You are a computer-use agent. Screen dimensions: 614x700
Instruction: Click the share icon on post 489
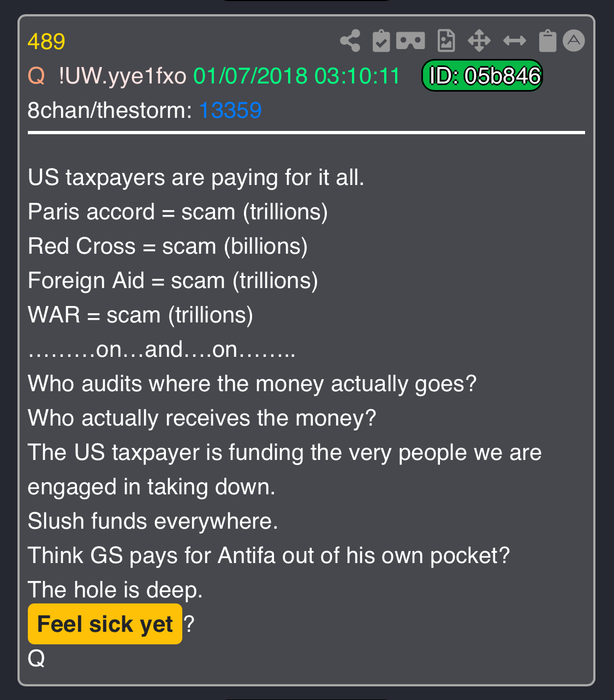coord(350,41)
